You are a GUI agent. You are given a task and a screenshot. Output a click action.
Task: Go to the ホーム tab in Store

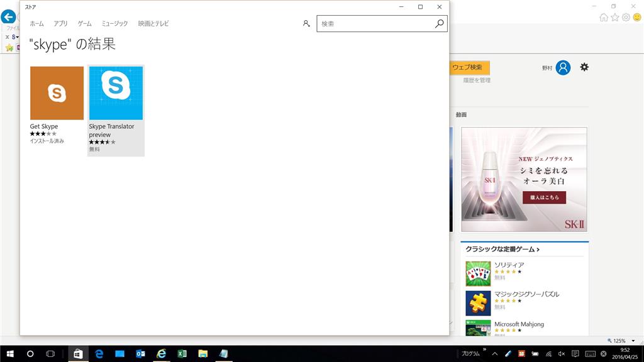point(36,24)
